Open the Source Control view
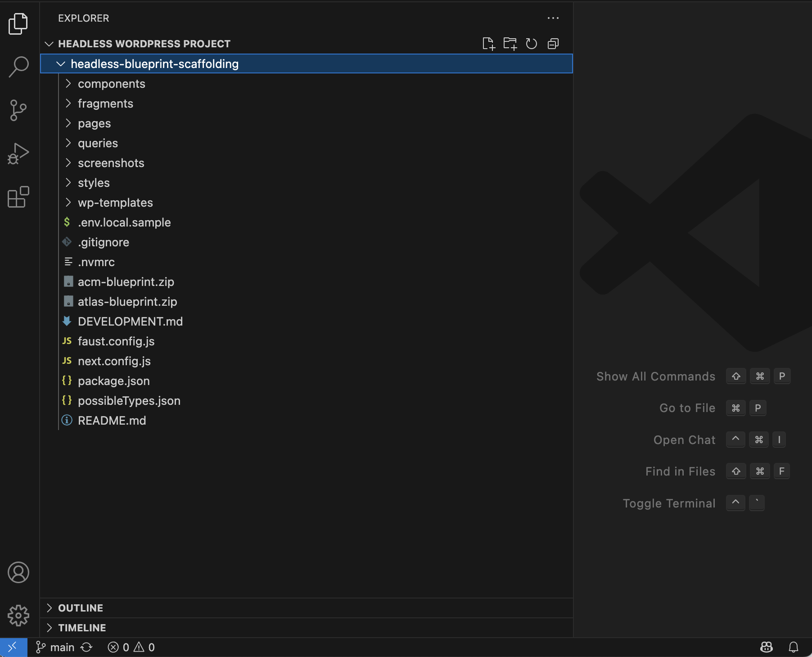Viewport: 812px width, 657px height. point(18,109)
